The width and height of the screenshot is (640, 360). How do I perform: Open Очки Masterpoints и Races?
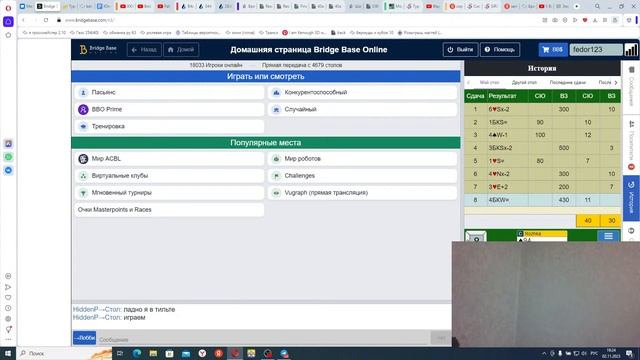tap(169, 210)
